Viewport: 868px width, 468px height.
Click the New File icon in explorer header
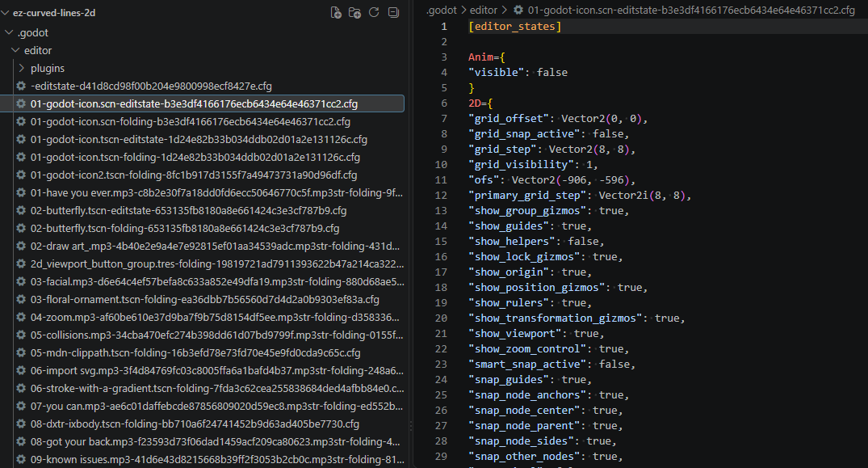[x=335, y=12]
